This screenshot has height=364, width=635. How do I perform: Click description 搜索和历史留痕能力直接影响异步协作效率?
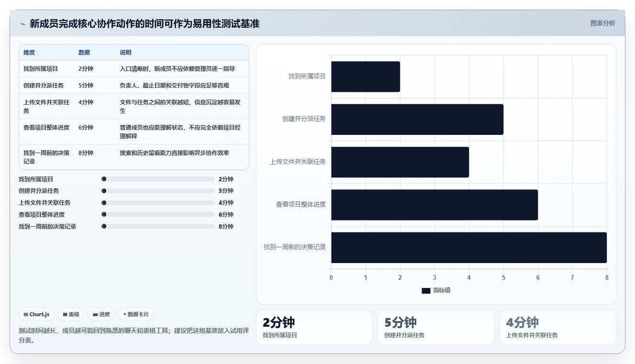pos(174,153)
